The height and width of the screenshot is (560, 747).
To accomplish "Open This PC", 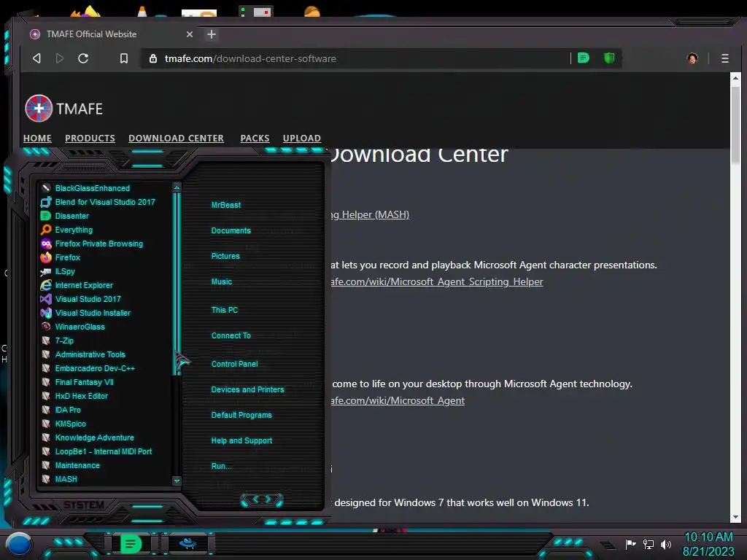I will [225, 310].
